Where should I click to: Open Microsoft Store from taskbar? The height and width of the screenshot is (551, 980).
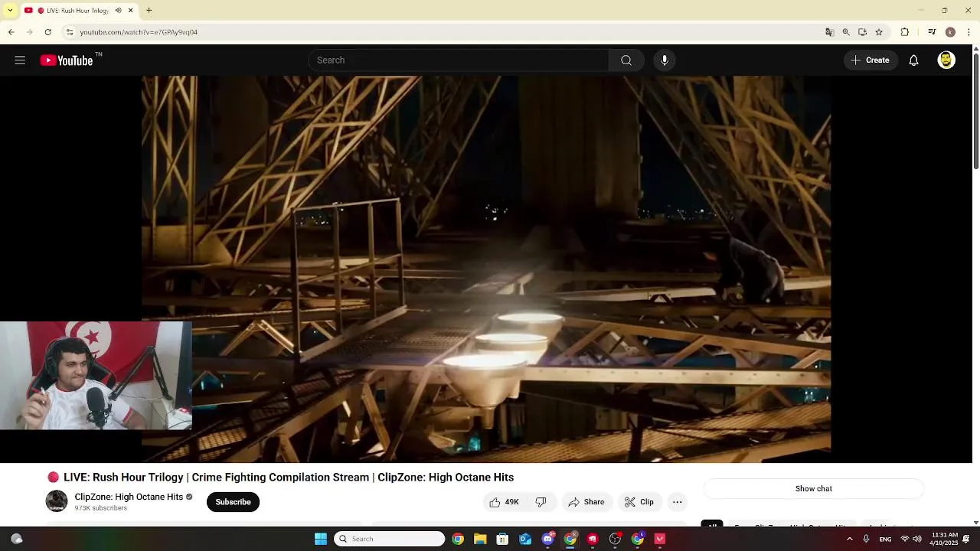point(502,539)
